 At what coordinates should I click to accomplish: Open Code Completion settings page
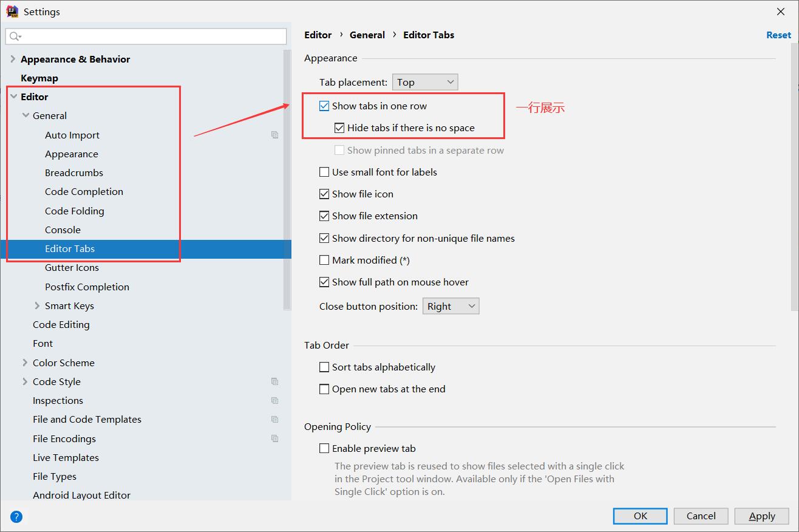tap(84, 191)
